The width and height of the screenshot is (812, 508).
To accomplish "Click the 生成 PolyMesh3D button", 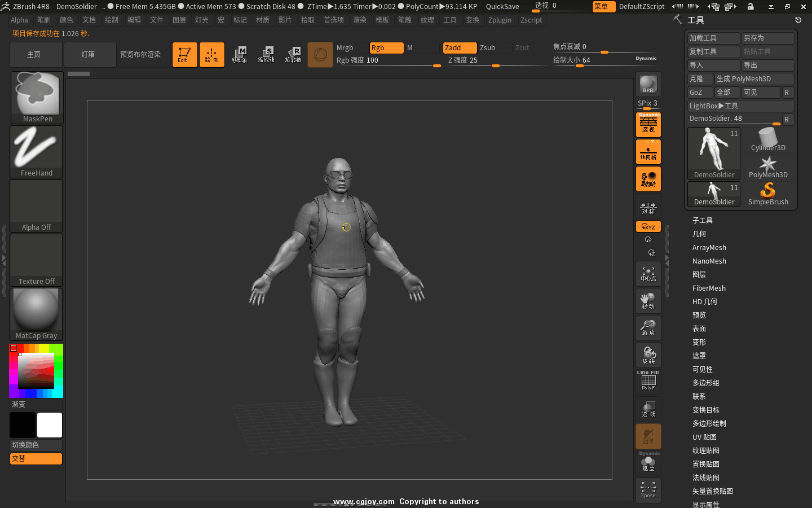I will click(754, 78).
